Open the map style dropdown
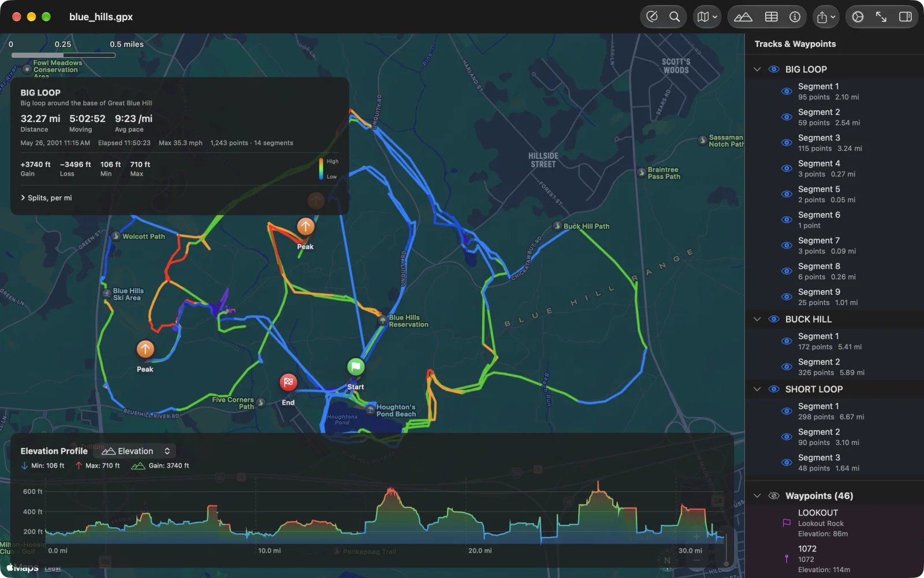Viewport: 924px width, 578px height. click(x=707, y=17)
